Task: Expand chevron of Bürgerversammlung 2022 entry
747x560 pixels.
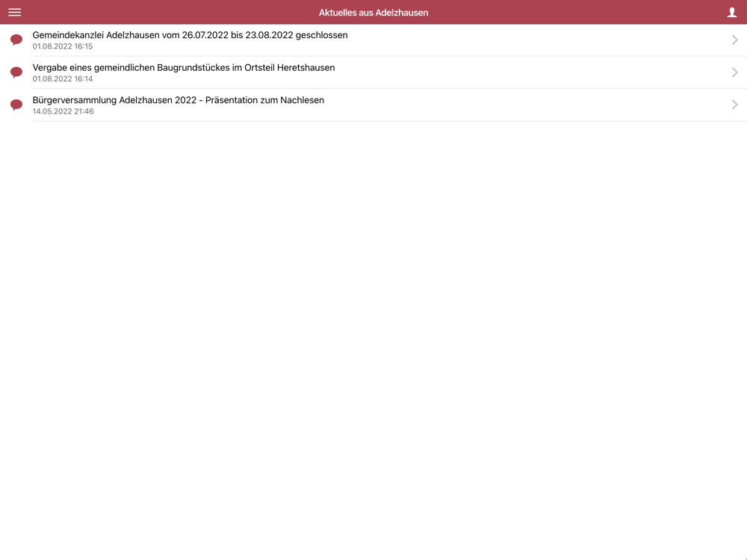Action: (x=734, y=105)
